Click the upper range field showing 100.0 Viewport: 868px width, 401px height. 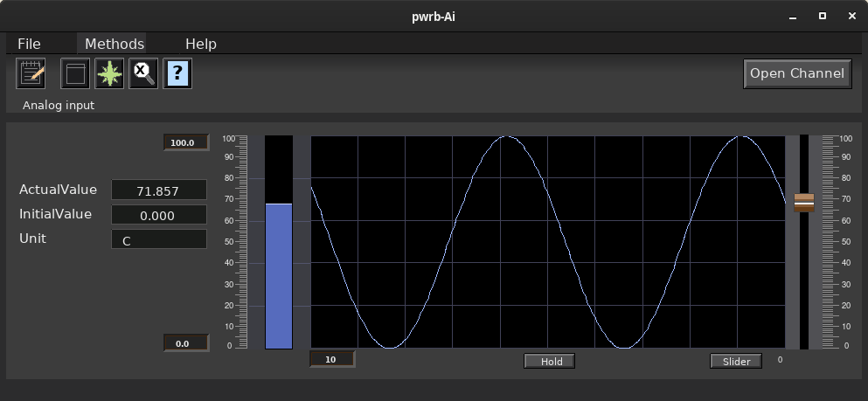(186, 142)
